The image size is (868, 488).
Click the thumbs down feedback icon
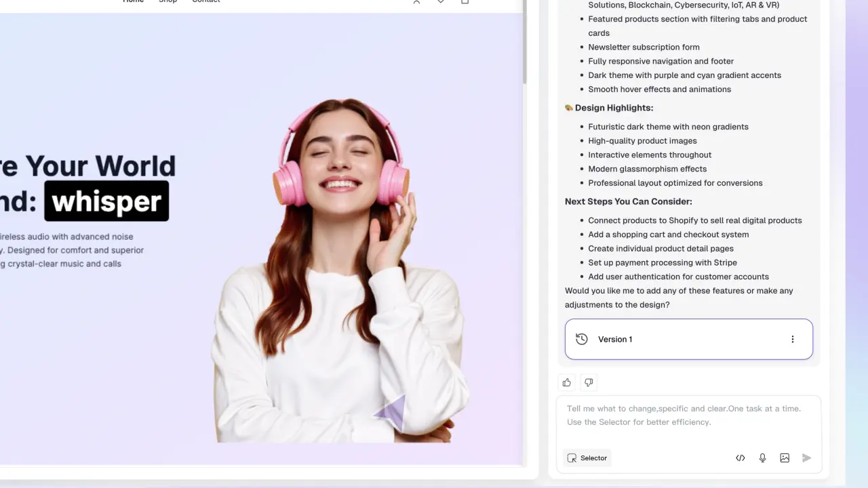click(589, 382)
